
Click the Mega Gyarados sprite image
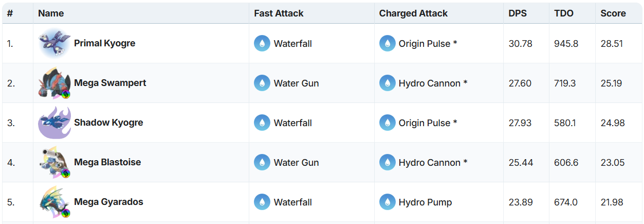point(54,202)
